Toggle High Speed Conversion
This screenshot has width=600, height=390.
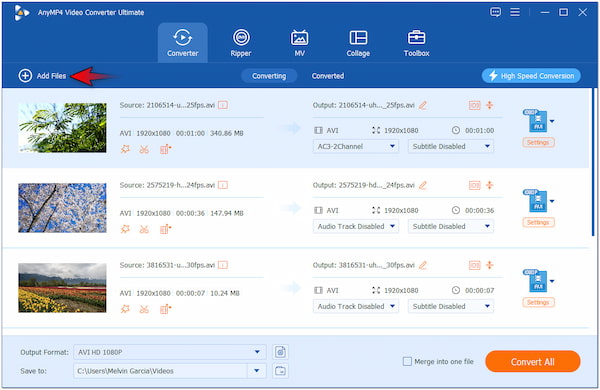531,76
